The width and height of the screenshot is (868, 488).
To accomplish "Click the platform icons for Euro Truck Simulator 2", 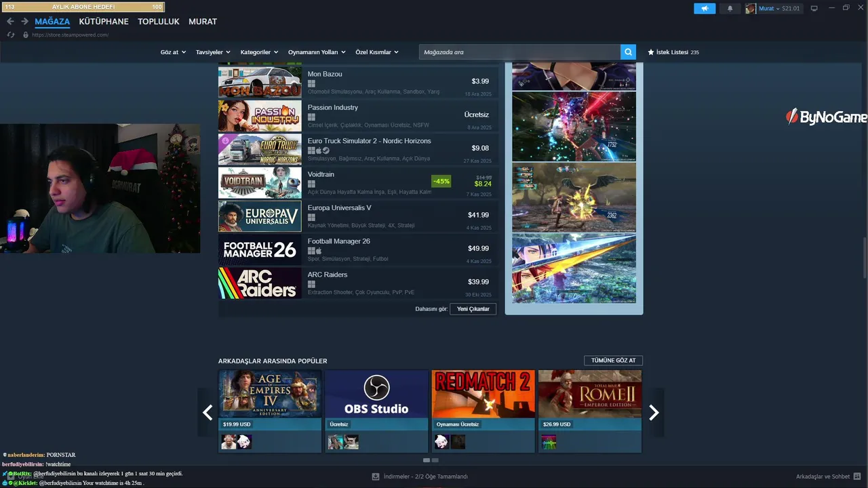I will coord(319,150).
